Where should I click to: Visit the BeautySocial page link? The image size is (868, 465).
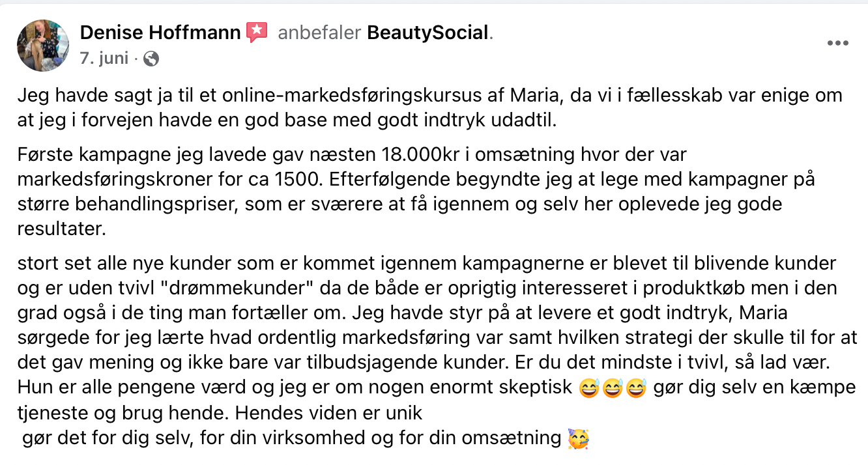[x=427, y=33]
